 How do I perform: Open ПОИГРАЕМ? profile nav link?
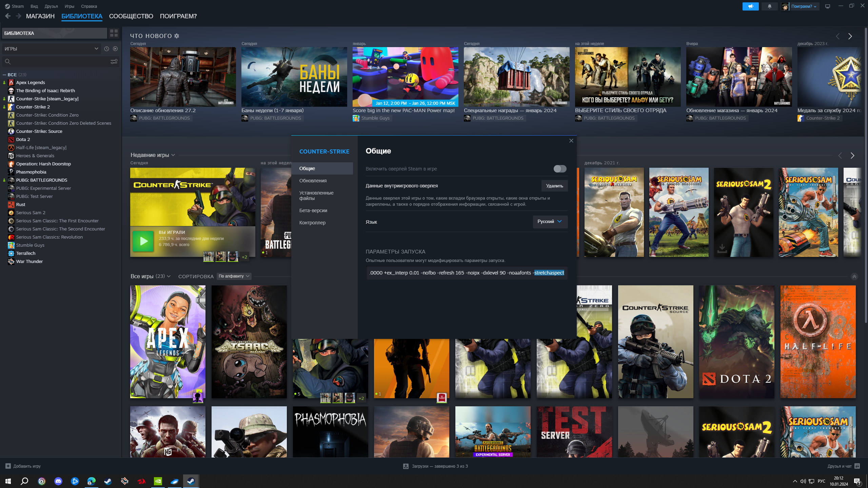tap(178, 16)
